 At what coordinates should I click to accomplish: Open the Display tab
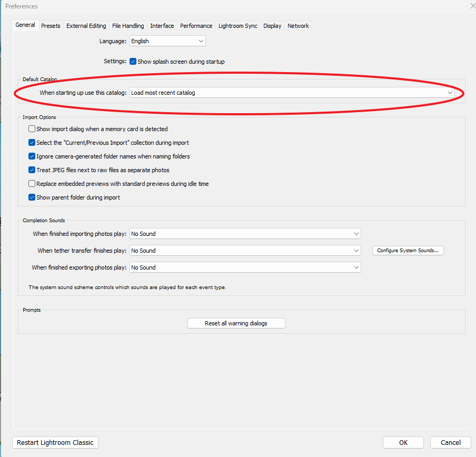(272, 25)
